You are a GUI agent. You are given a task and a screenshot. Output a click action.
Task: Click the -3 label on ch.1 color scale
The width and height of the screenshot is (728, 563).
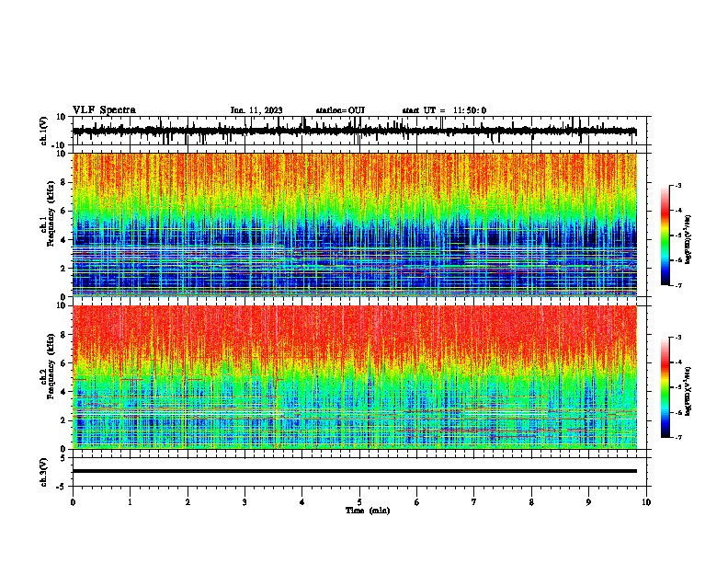pos(677,185)
